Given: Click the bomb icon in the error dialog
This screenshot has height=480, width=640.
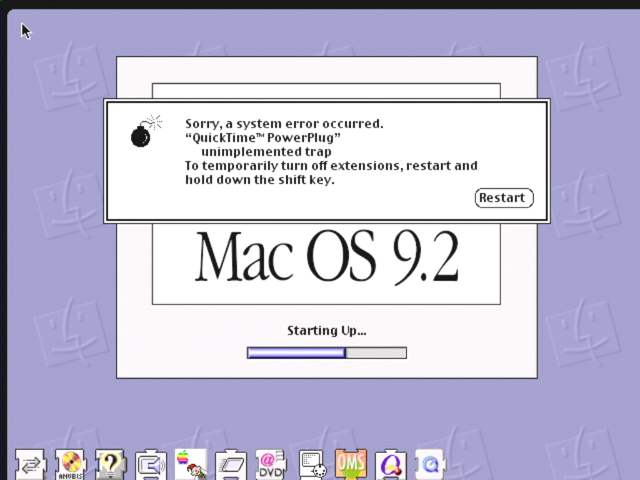Looking at the screenshot, I should (146, 131).
